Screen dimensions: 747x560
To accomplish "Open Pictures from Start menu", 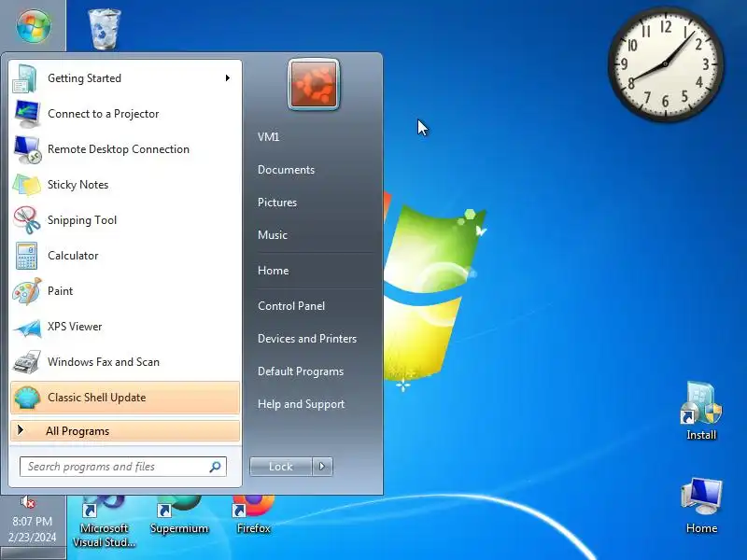I will 276,203.
